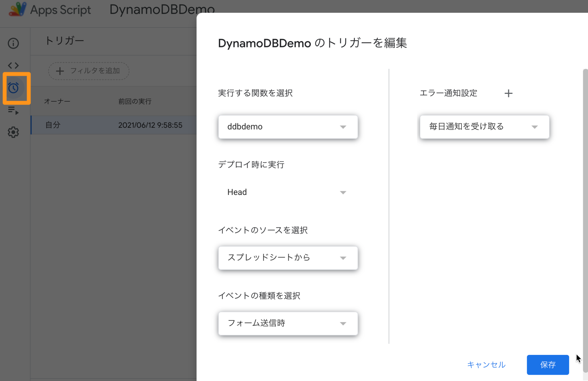588x381 pixels.
Task: Open the 実行する関数を選択 dropdown
Action: pyautogui.click(x=288, y=127)
